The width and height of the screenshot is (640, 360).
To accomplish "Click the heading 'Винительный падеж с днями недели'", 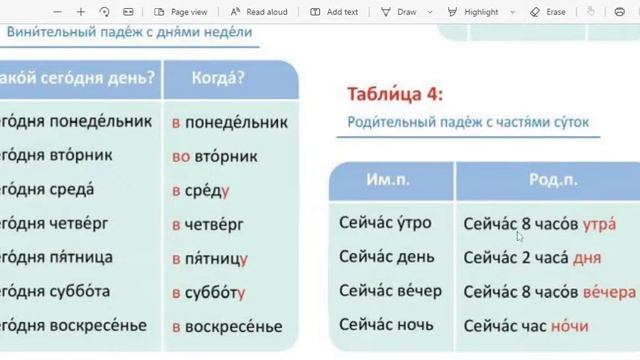I will (x=129, y=32).
